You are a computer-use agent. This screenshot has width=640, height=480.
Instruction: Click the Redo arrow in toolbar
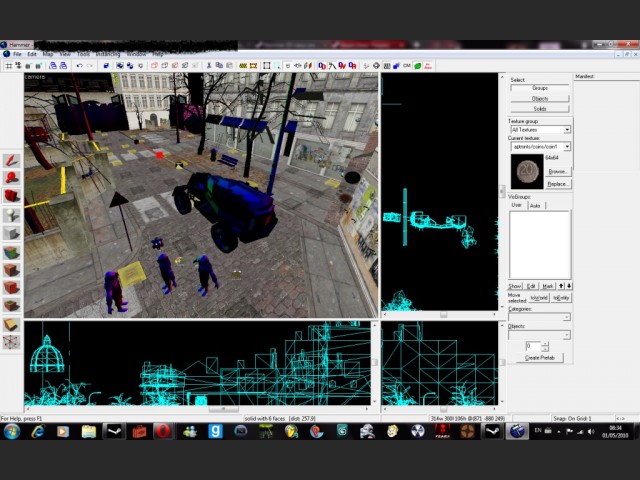click(90, 65)
